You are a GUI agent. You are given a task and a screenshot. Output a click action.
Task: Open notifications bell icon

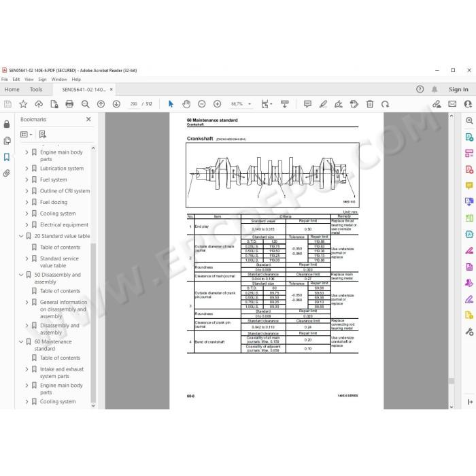pyautogui.click(x=435, y=89)
